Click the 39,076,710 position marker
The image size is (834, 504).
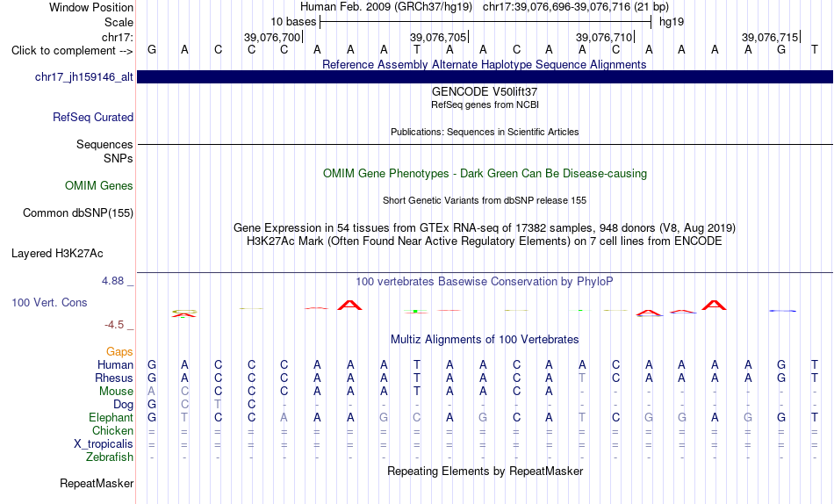click(x=604, y=37)
